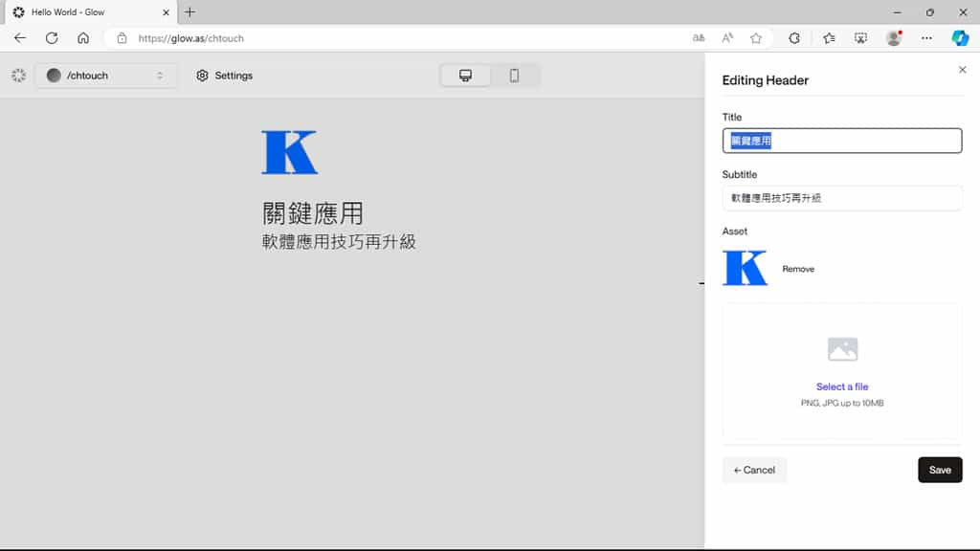The height and width of the screenshot is (551, 980).
Task: Minimize the browser window
Action: click(x=897, y=11)
